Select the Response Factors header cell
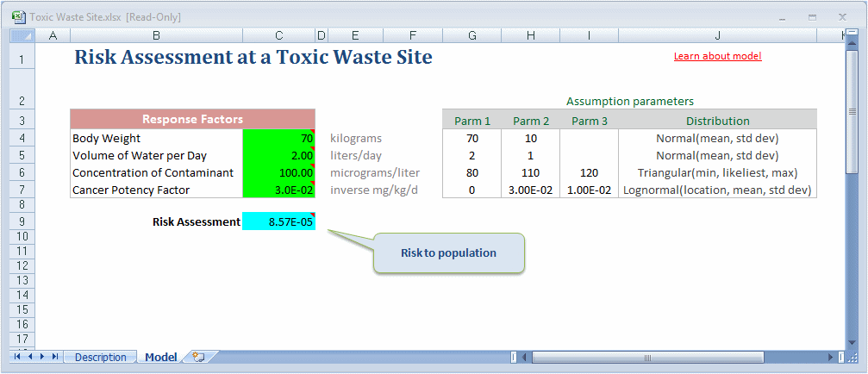This screenshot has width=868, height=374. pos(192,119)
